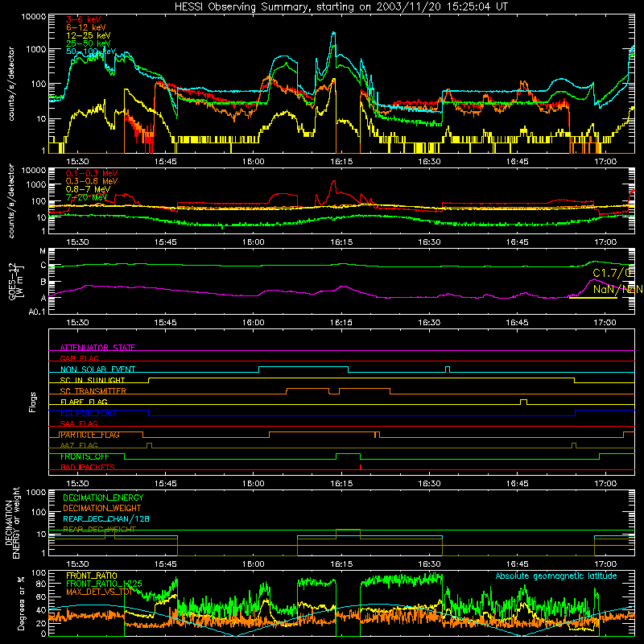Click the FRONT_RATIO_1225 legend label
Viewport: 644px width, 644px height.
click(x=104, y=584)
